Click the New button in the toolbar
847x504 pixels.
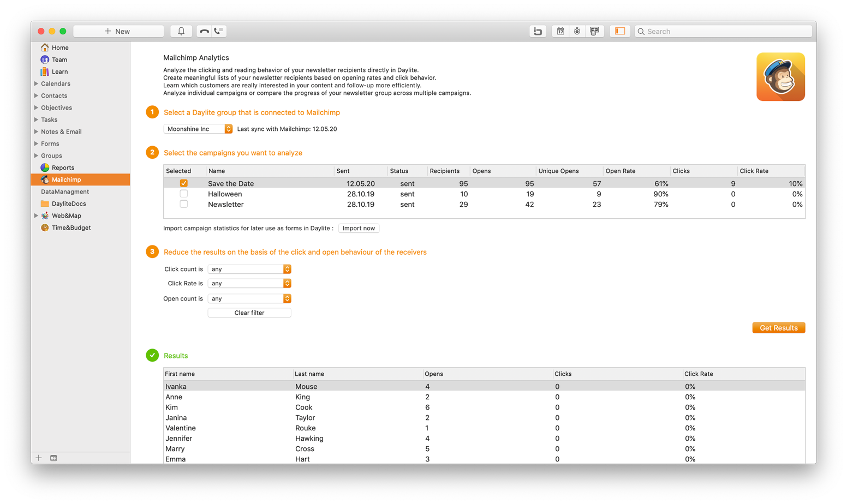118,31
